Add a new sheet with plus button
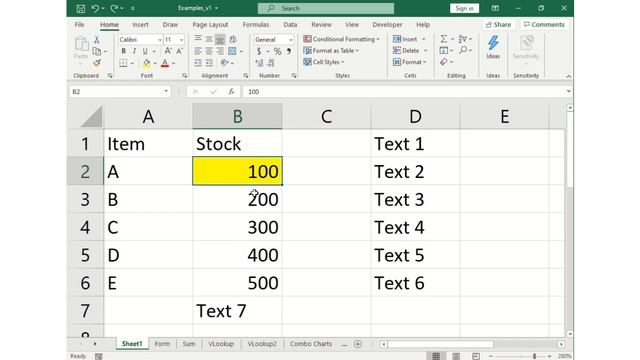The height and width of the screenshot is (360, 640). click(x=358, y=344)
